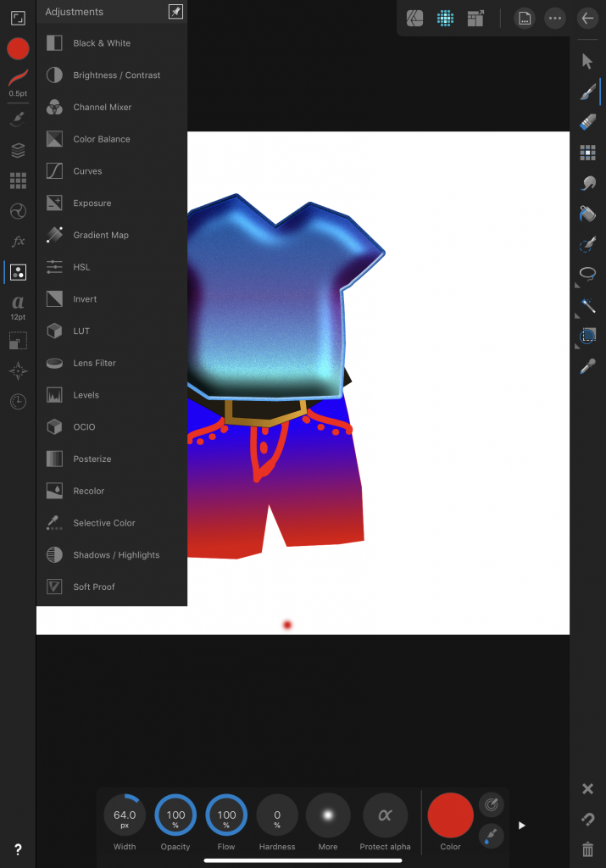This screenshot has height=868, width=606.
Task: Select the Color Picker eyedropper tool
Action: click(587, 366)
